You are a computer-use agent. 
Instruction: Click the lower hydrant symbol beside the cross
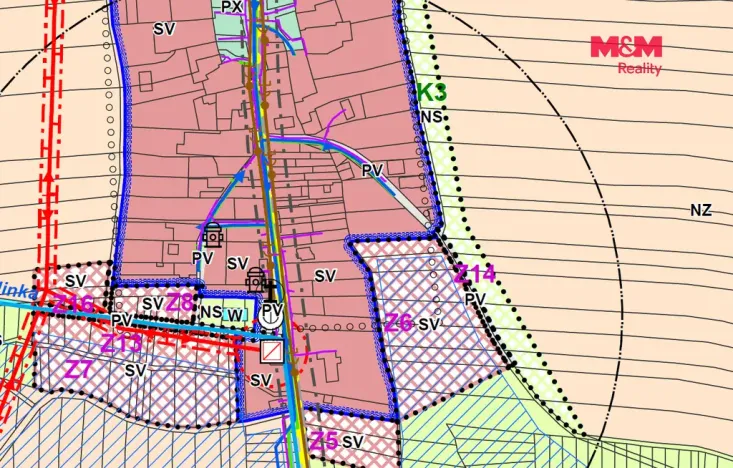point(255,280)
